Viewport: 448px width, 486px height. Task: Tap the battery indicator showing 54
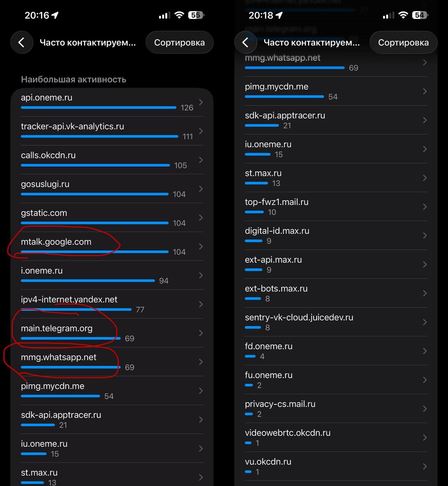point(420,15)
